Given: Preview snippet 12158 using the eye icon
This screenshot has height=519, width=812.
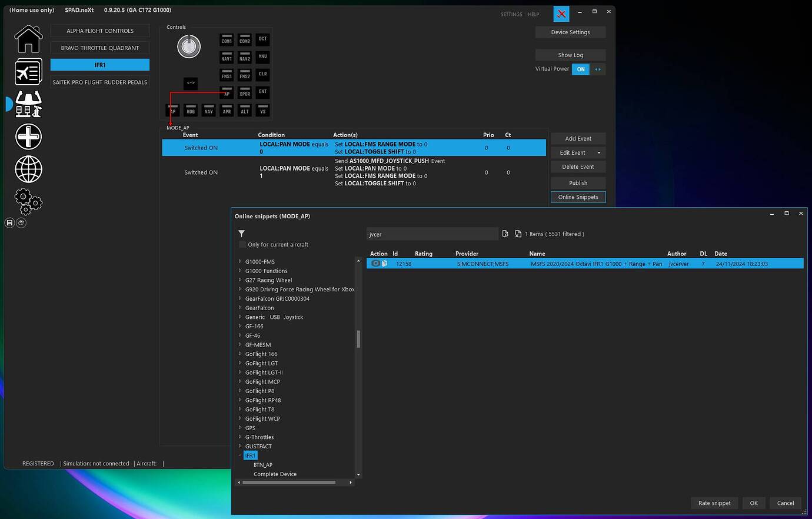Looking at the screenshot, I should (375, 264).
